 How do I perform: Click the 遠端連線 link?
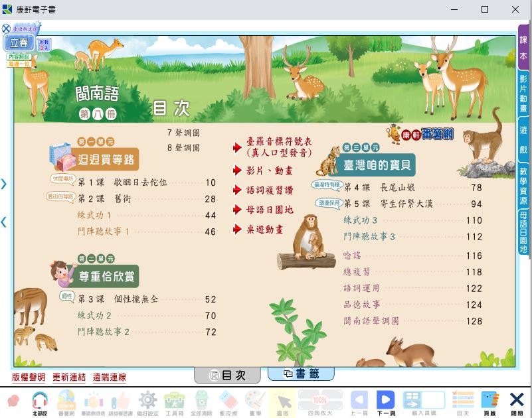(x=110, y=378)
